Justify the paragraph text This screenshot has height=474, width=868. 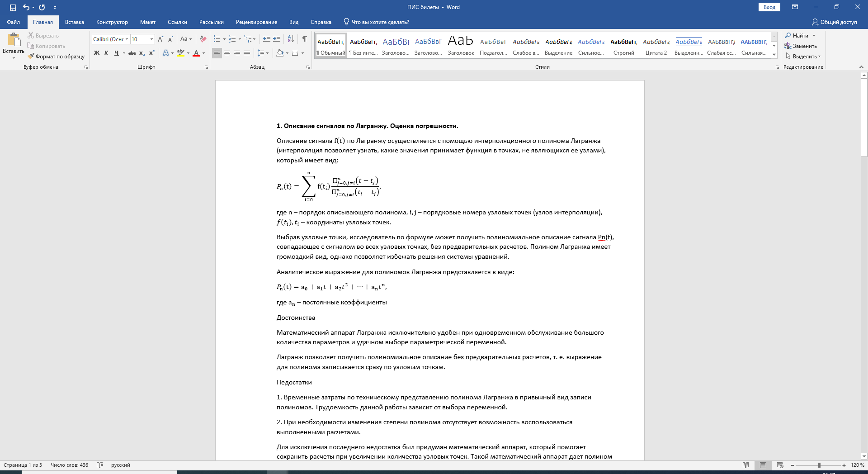point(247,53)
